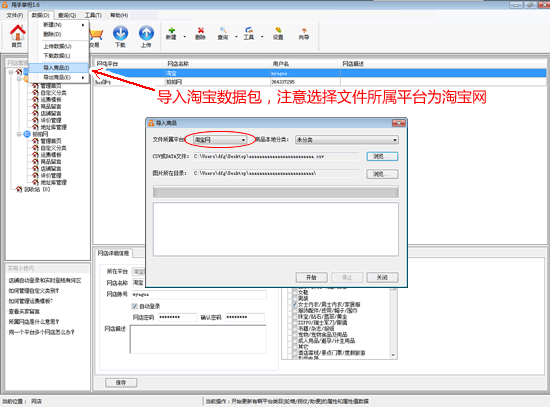550x407 pixels.
Task: Collapse the 拍拍网 tree node expander
Action: (19, 134)
